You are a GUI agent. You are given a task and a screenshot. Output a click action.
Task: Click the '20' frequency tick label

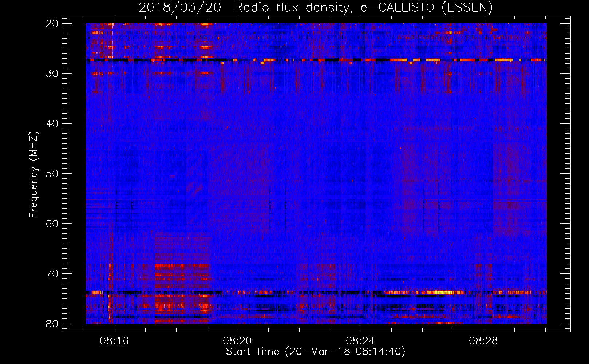[52, 24]
